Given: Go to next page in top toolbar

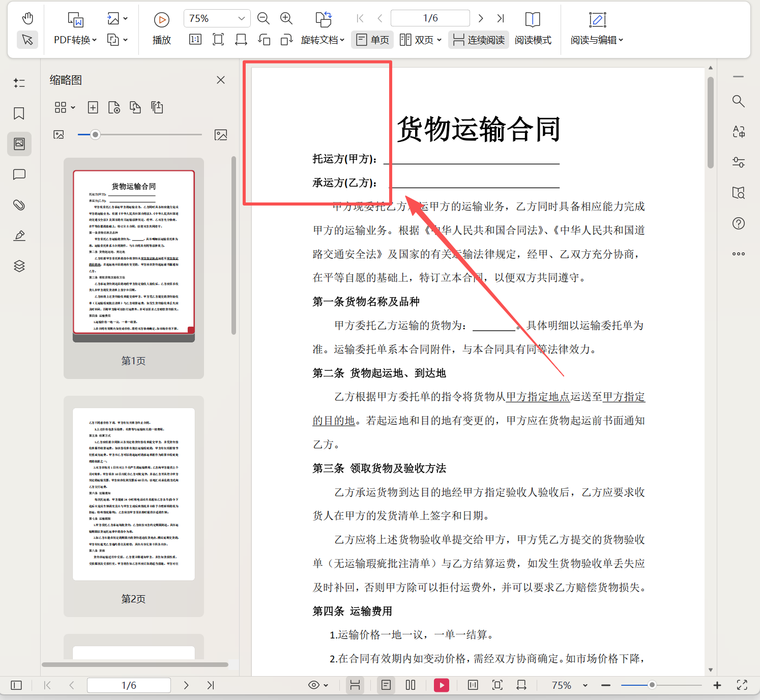Looking at the screenshot, I should point(481,18).
